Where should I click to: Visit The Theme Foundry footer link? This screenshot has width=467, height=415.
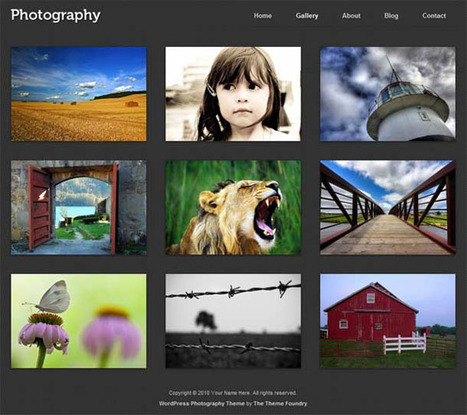click(x=280, y=403)
